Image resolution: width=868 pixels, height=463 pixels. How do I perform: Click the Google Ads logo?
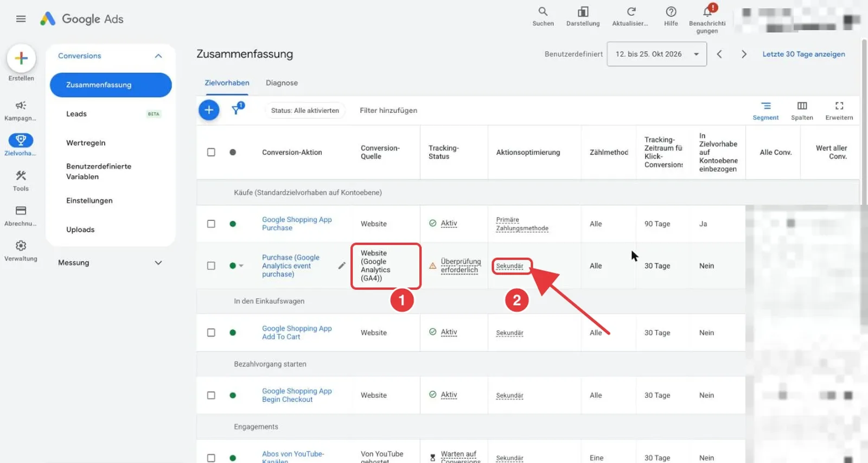pyautogui.click(x=82, y=19)
